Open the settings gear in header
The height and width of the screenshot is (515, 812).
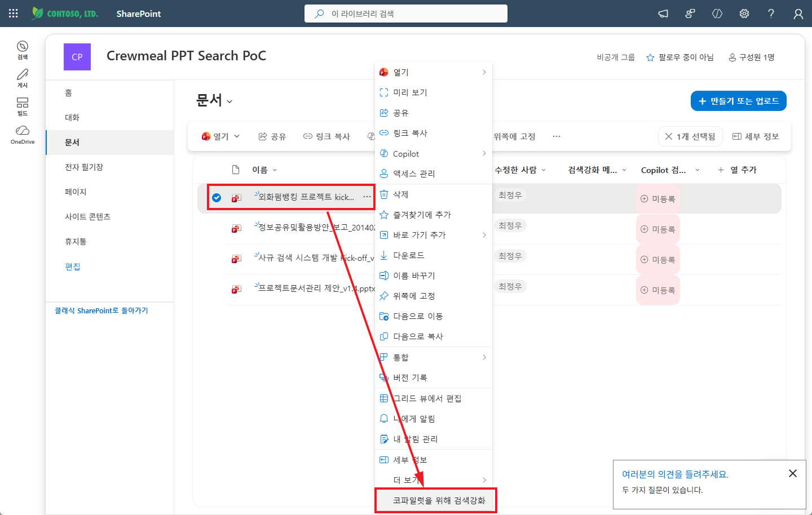744,14
